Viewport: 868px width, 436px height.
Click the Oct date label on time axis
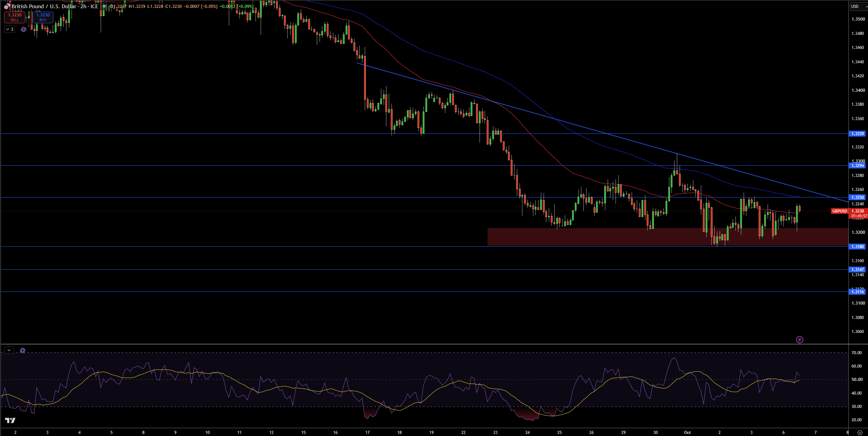tap(687, 433)
